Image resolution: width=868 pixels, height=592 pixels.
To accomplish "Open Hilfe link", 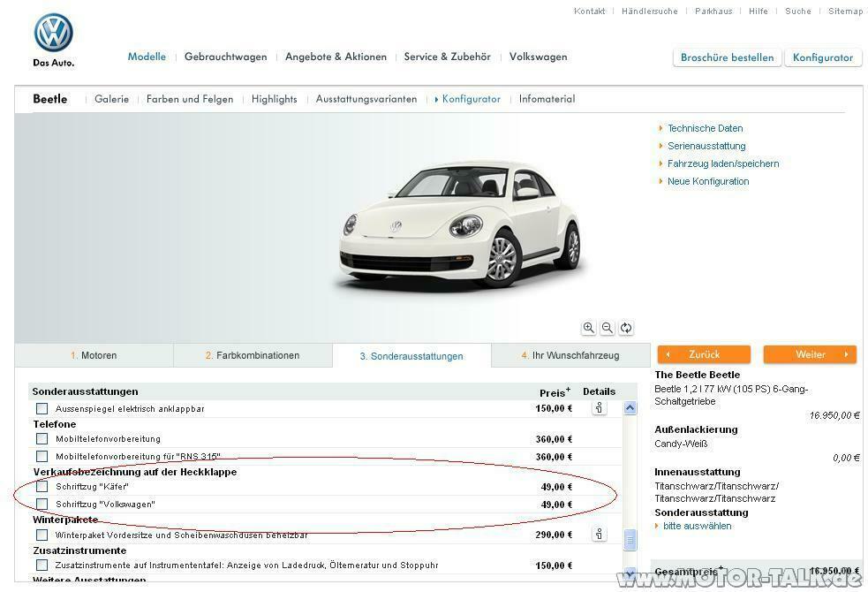I will point(759,11).
